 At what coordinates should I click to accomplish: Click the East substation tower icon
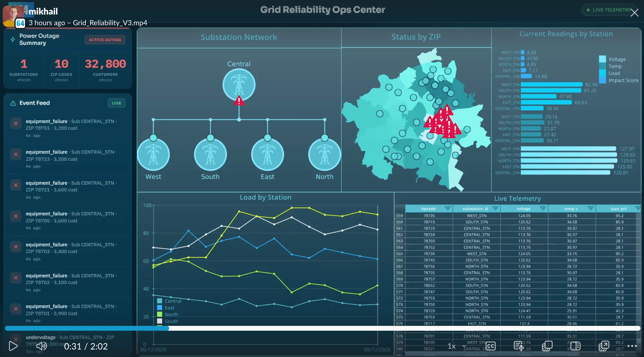point(267,155)
